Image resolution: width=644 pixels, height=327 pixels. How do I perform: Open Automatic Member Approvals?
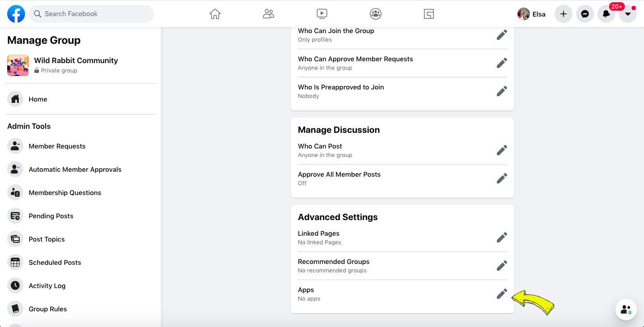80,170
